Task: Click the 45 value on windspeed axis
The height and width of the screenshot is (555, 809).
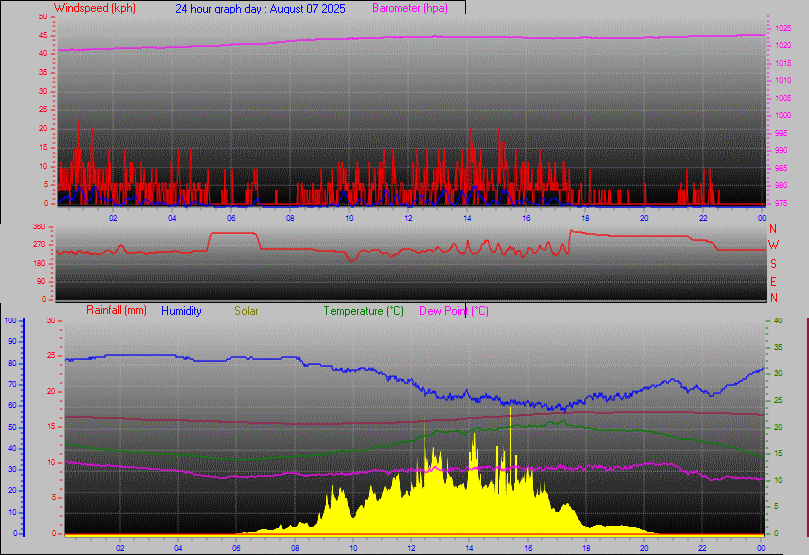Action: [43, 36]
